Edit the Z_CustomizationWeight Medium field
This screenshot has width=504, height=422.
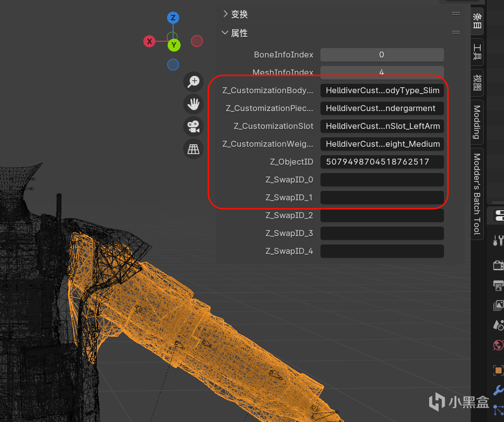[x=382, y=144]
